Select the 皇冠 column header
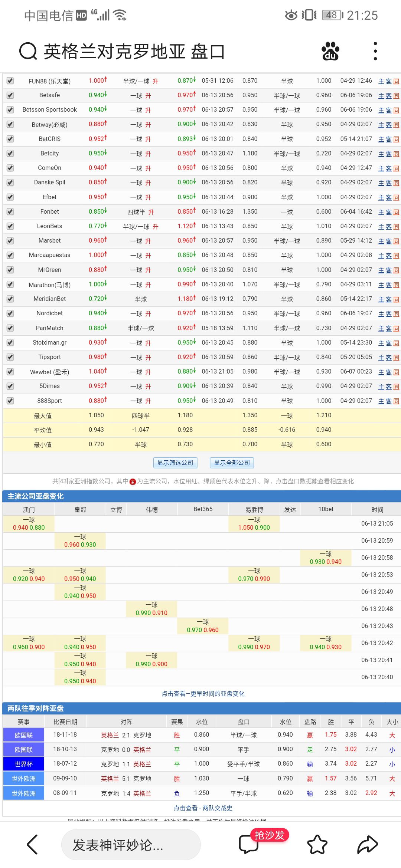The width and height of the screenshot is (401, 868). click(x=80, y=510)
